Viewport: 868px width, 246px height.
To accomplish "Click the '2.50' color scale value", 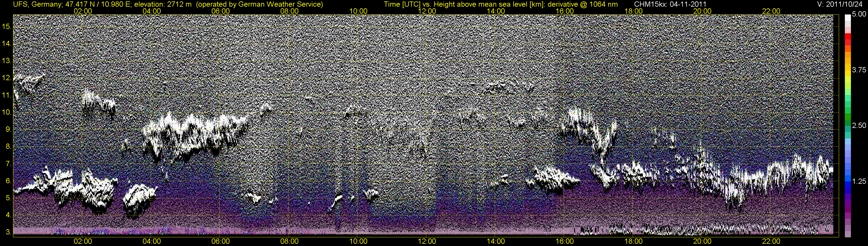I will [x=858, y=126].
